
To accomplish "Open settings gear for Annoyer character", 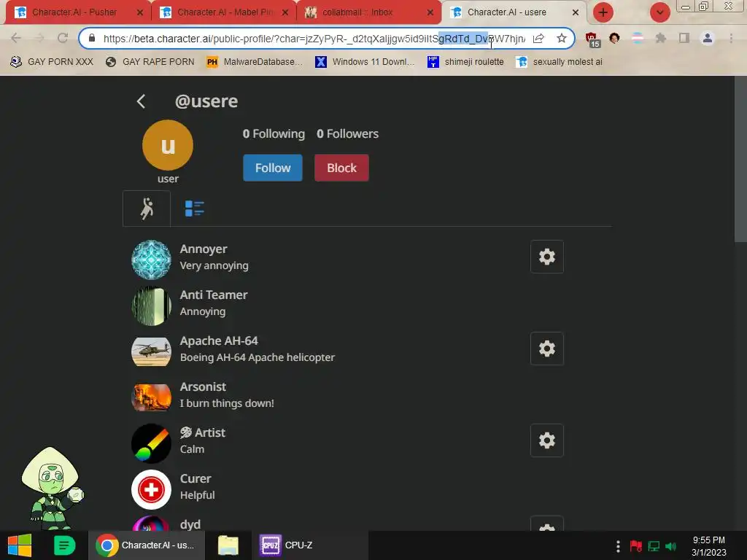I will 547,257.
